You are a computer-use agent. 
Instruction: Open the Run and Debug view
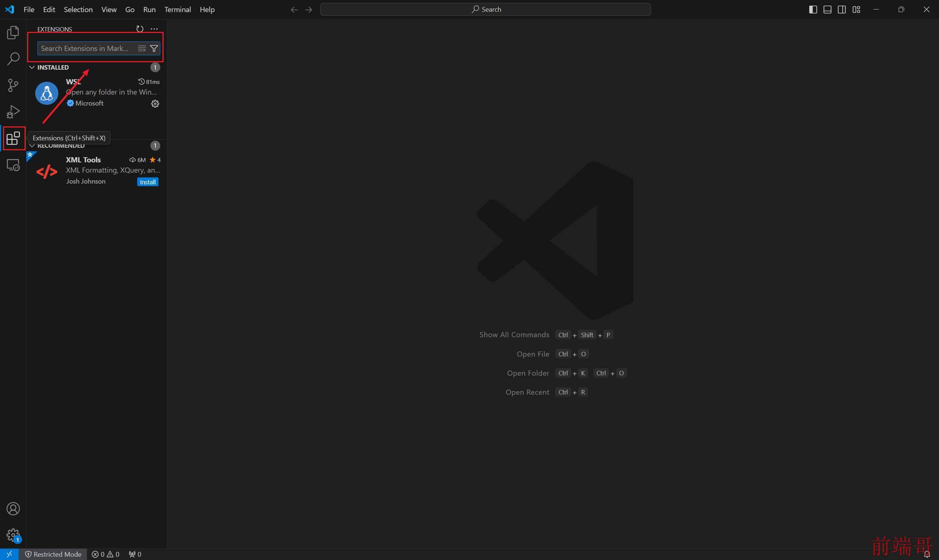click(x=13, y=112)
